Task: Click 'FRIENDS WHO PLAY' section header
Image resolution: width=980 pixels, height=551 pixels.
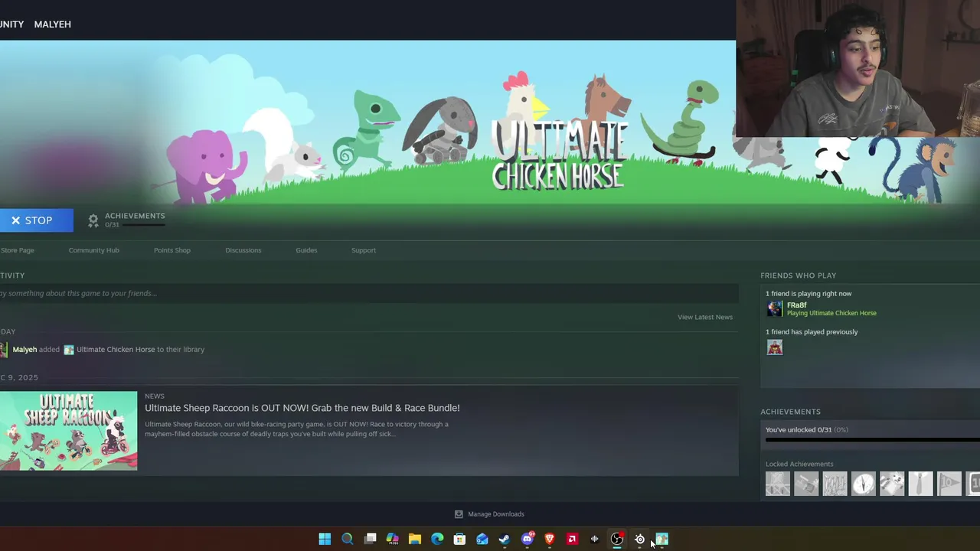Action: pyautogui.click(x=799, y=275)
